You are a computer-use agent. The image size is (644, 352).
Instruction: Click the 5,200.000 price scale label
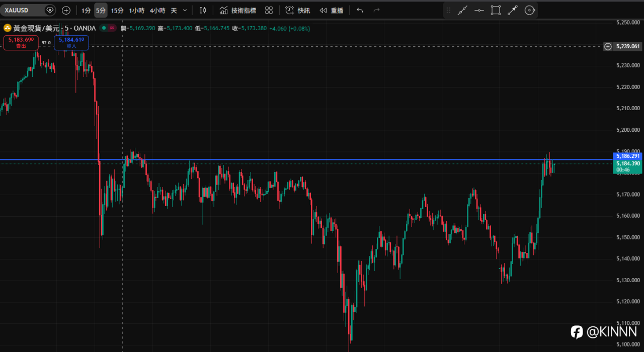click(x=628, y=130)
